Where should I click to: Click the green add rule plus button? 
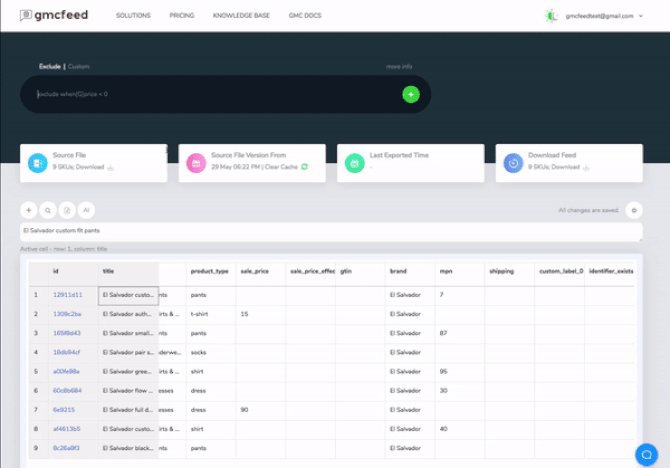[410, 94]
